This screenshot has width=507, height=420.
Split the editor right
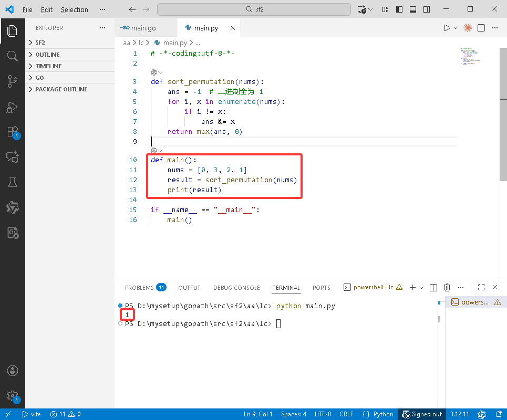481,28
